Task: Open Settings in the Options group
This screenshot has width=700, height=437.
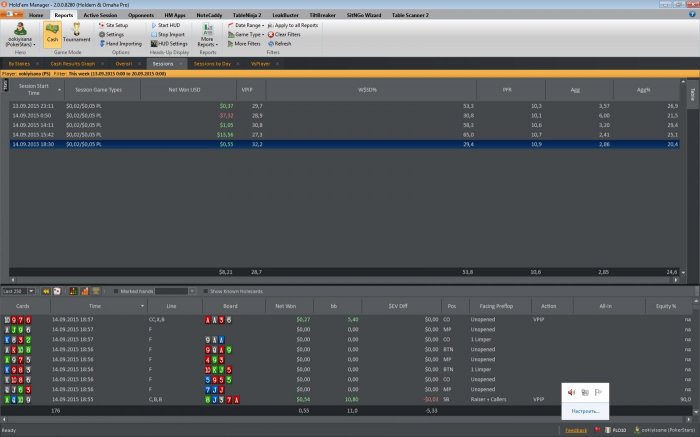Action: click(111, 34)
